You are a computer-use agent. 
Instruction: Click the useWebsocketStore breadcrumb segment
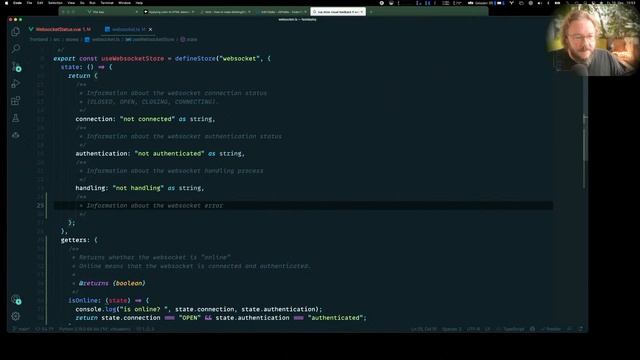[x=150, y=40]
